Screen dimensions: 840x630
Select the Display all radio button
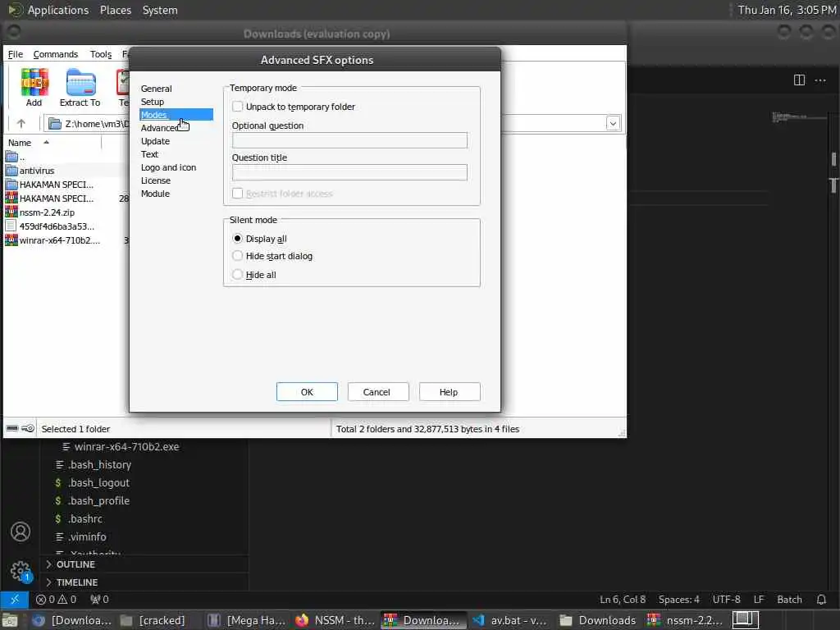click(237, 239)
